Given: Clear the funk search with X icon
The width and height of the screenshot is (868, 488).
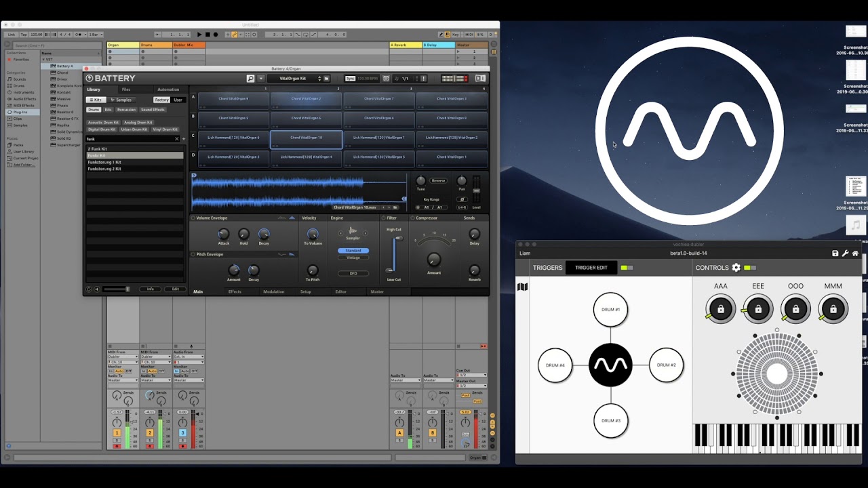Looking at the screenshot, I should point(177,139).
